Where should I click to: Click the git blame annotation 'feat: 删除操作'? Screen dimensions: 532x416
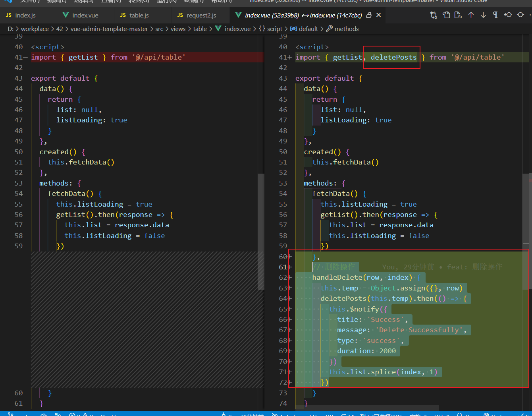point(474,267)
